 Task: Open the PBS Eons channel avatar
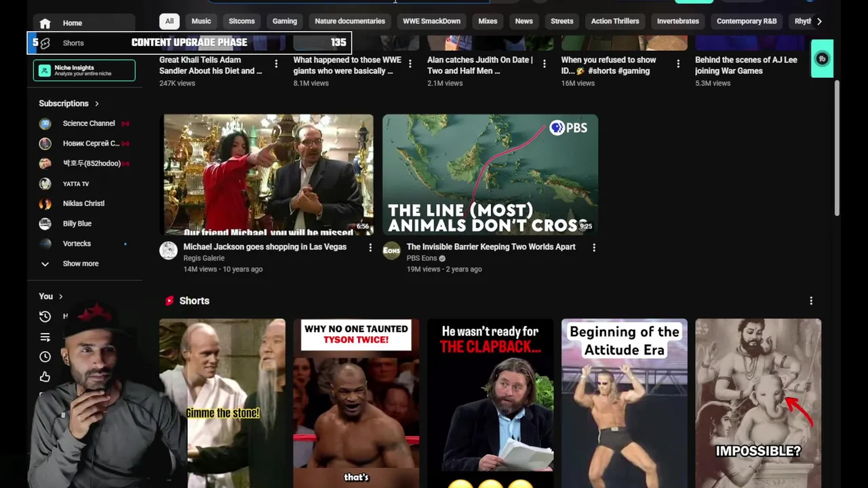(x=391, y=251)
